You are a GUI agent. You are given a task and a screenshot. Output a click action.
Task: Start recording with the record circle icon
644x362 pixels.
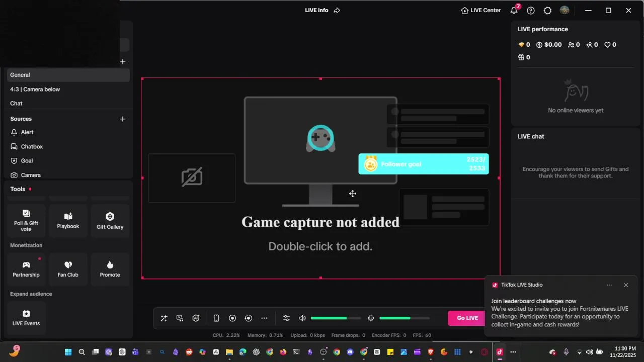[232, 318]
